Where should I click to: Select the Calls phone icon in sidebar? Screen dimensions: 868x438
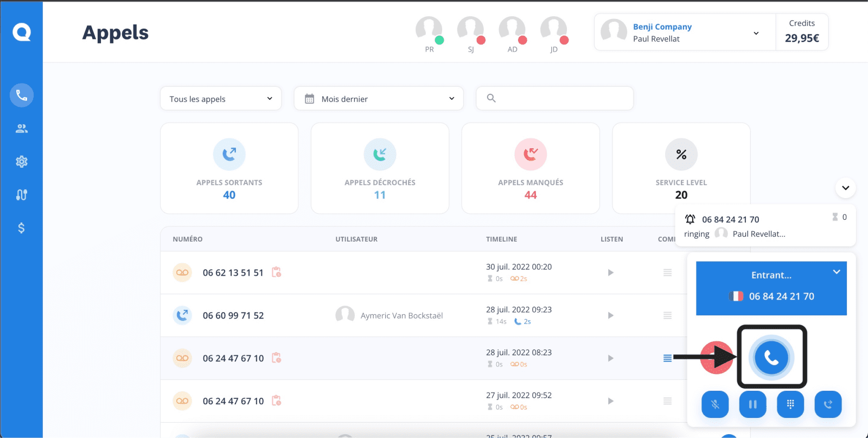pos(22,96)
